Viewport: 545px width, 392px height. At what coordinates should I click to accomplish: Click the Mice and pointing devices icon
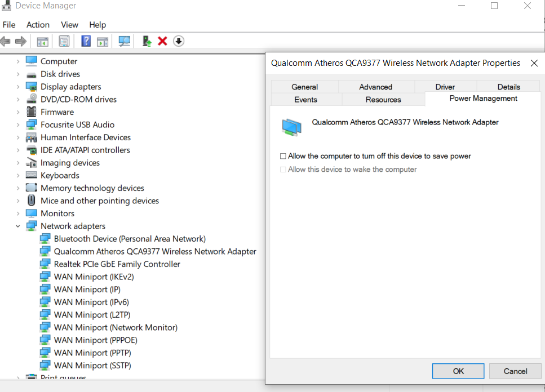pos(32,201)
